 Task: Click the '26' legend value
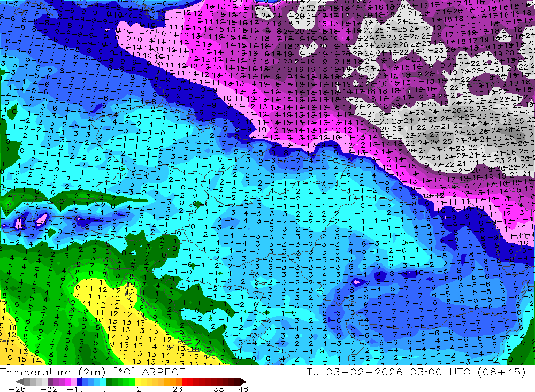[x=178, y=389]
